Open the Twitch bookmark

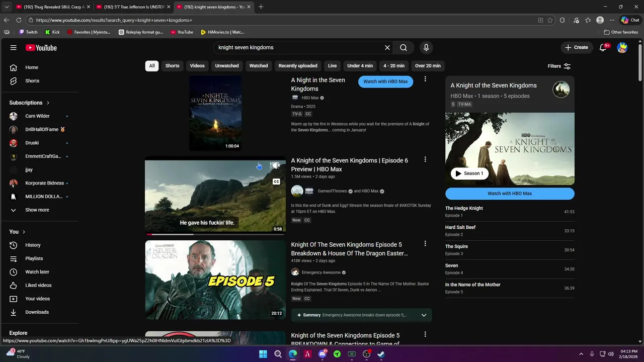pos(28,32)
